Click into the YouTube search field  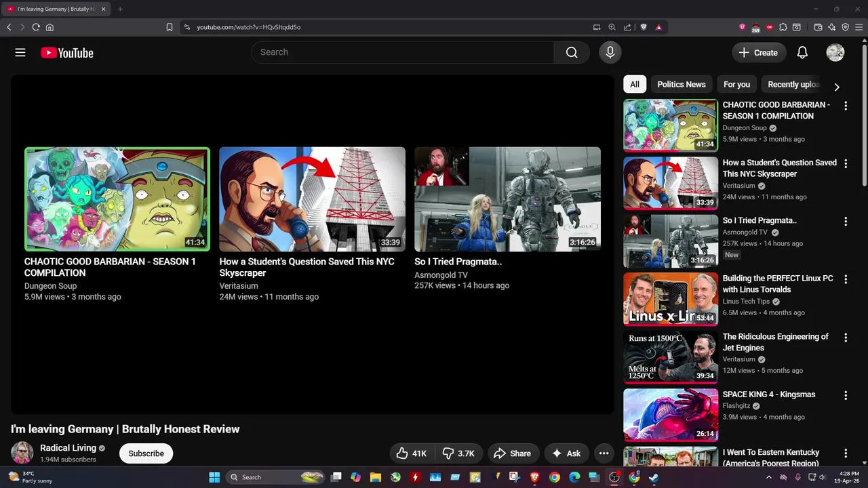point(403,52)
